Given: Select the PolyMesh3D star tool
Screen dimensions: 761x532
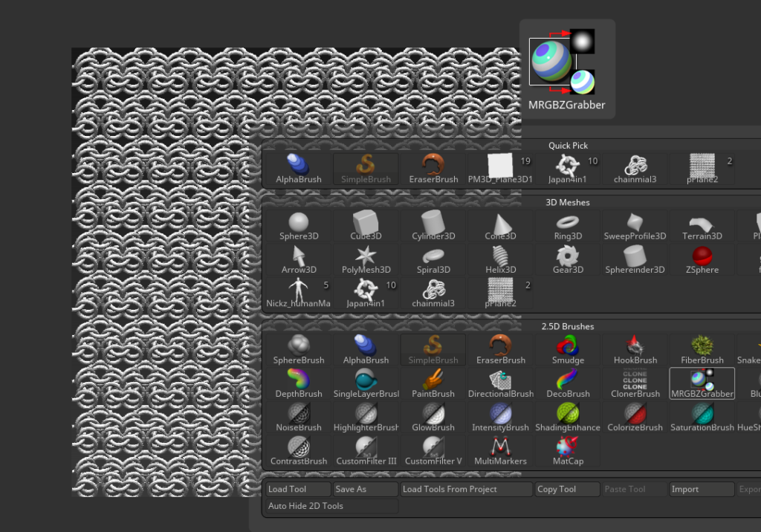Looking at the screenshot, I should (x=366, y=260).
